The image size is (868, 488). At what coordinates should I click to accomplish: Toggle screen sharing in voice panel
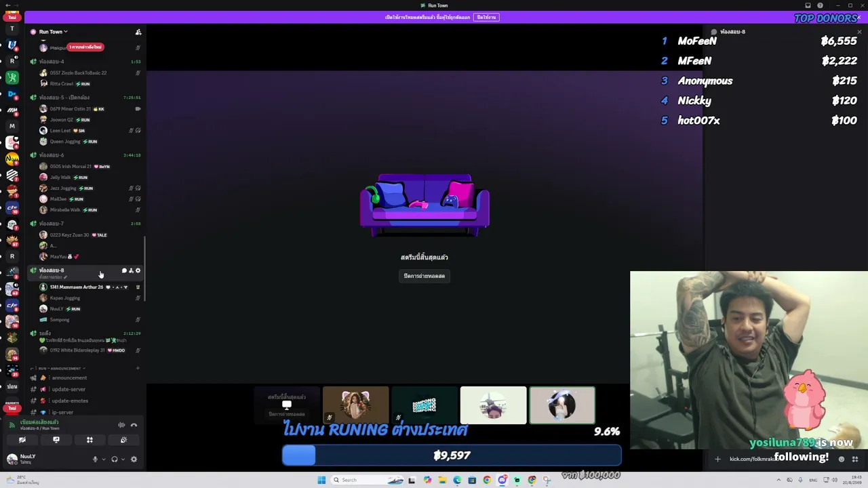(56, 441)
